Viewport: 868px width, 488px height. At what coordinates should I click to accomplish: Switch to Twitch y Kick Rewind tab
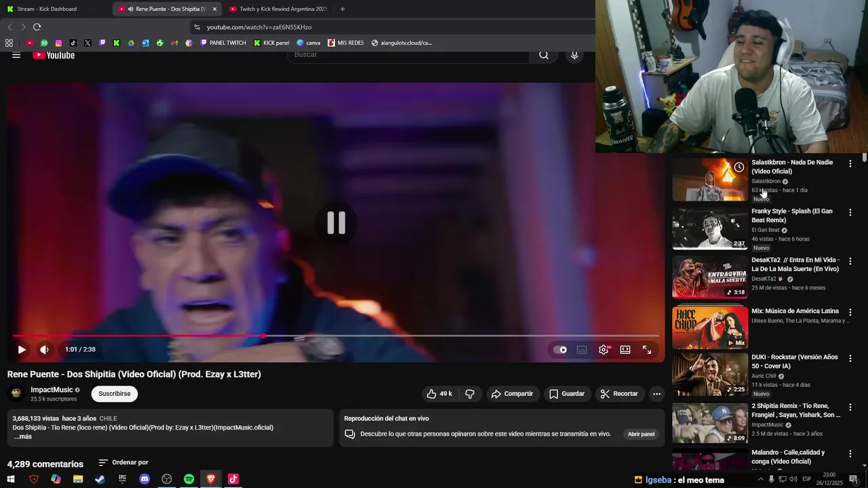[x=278, y=9]
